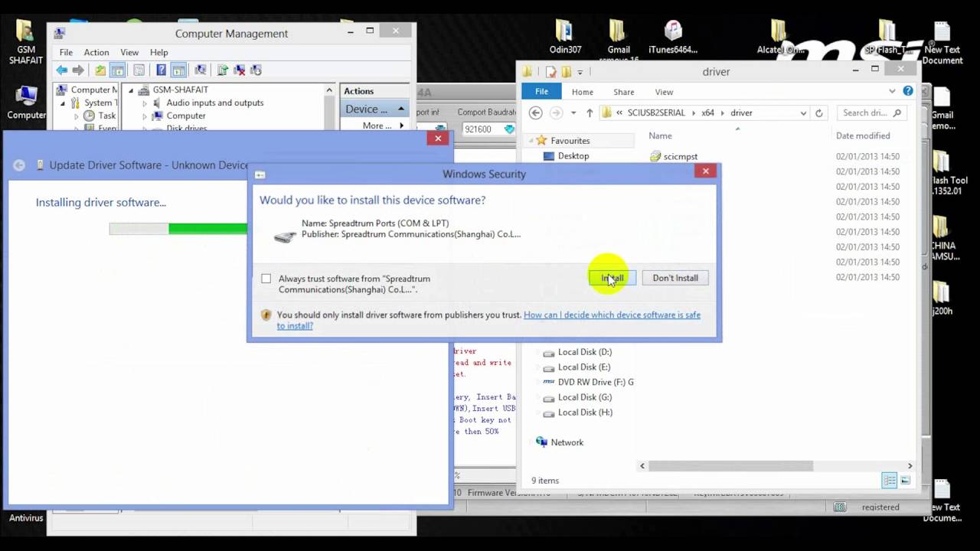980x551 pixels.
Task: Click Scan for hardware changes icon
Action: point(201,70)
